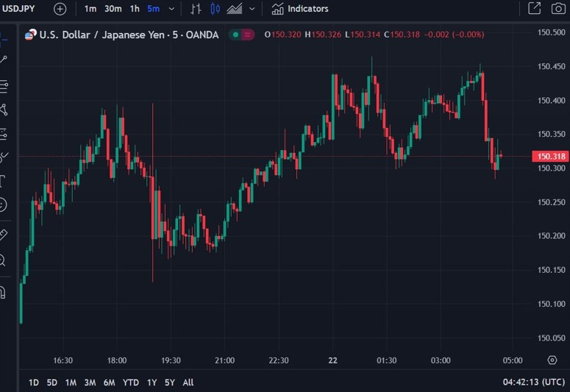This screenshot has height=392, width=570.
Task: Select the YTD date range
Action: click(x=130, y=382)
